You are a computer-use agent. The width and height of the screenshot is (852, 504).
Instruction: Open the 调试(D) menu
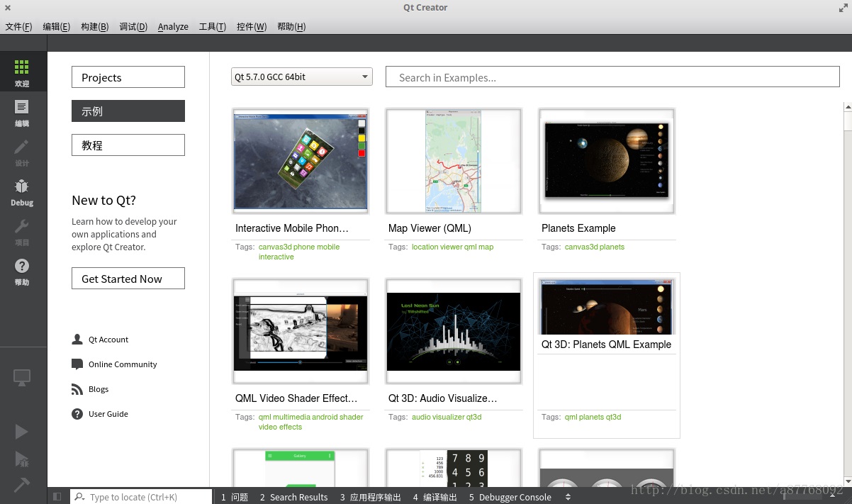coord(133,26)
